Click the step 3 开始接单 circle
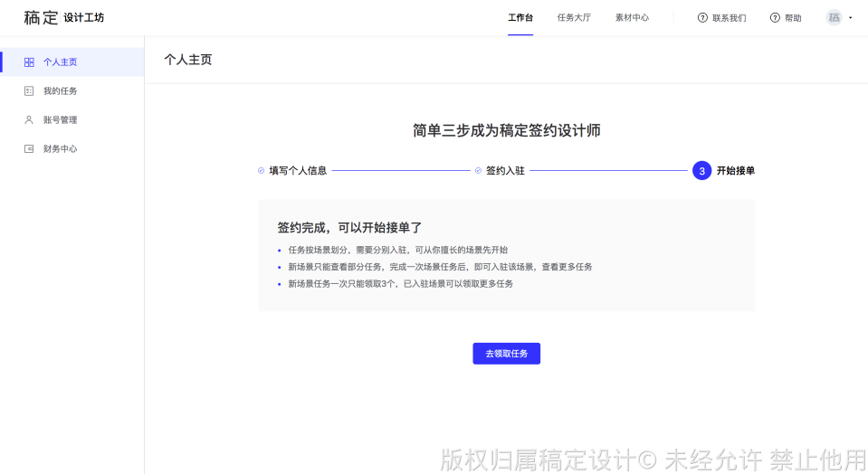The image size is (868, 474). pyautogui.click(x=701, y=171)
